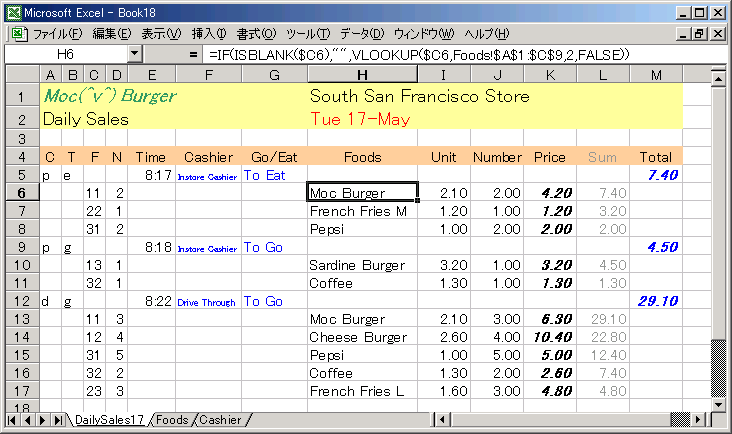Click next sheet tab arrow
This screenshot has height=434, width=732.
(42, 420)
